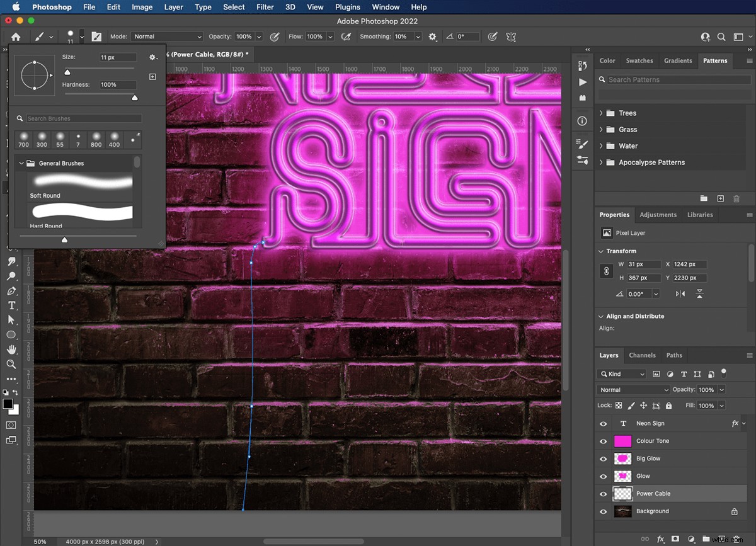The image size is (756, 546).
Task: Open the Adjustments panel
Action: [658, 215]
